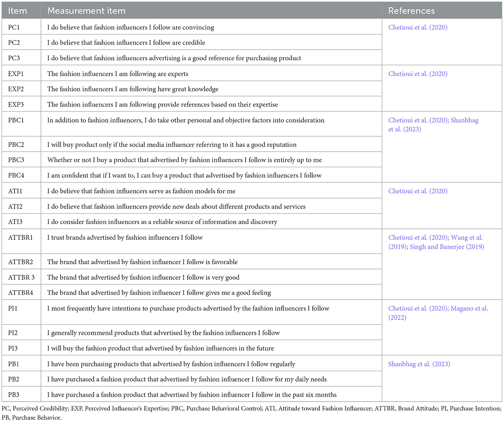Image resolution: width=504 pixels, height=422 pixels.
Task: Click statement about 'new deals about different products'
Action: [x=176, y=207]
